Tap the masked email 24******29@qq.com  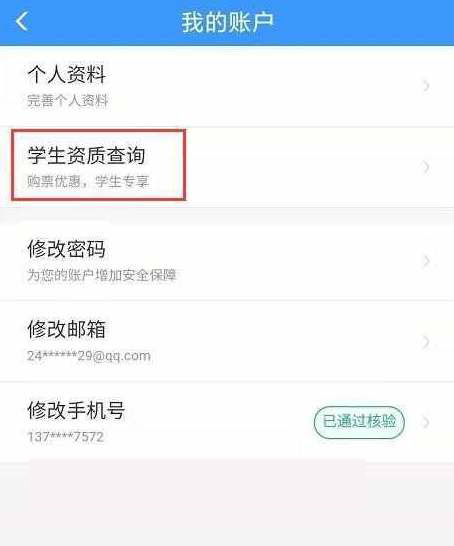[x=89, y=356]
